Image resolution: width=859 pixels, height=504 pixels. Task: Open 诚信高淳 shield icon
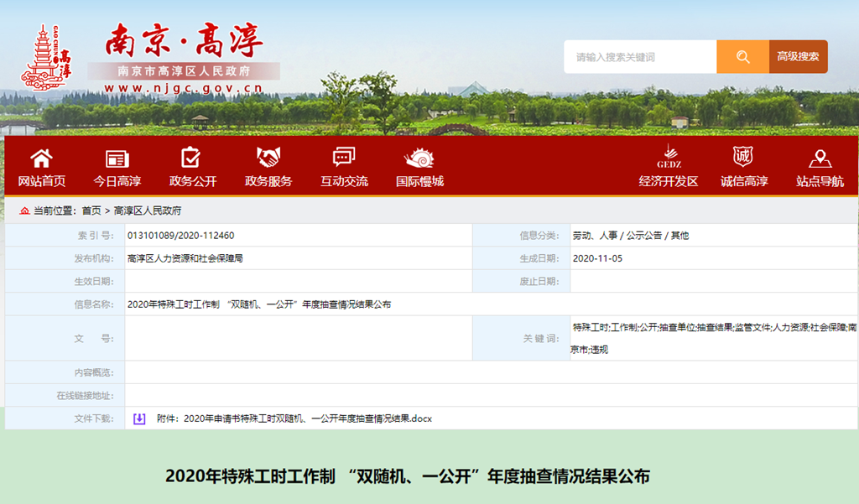click(743, 157)
